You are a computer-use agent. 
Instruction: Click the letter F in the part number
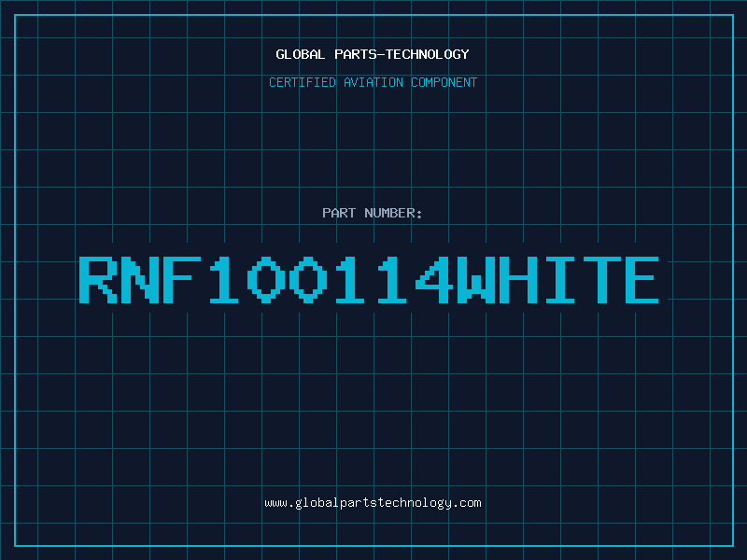point(181,280)
